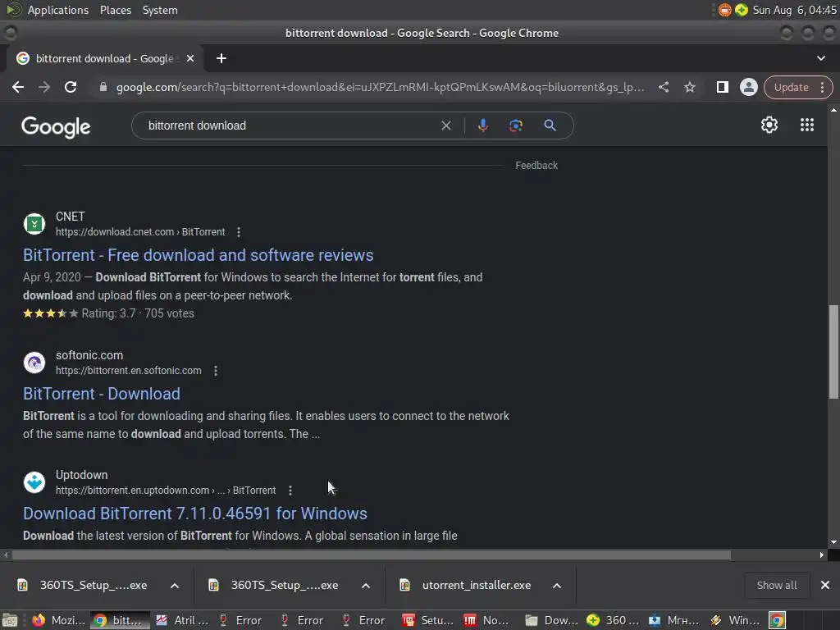Click the clock showing Sun Aug 6
This screenshot has width=840, height=630.
[x=794, y=10]
